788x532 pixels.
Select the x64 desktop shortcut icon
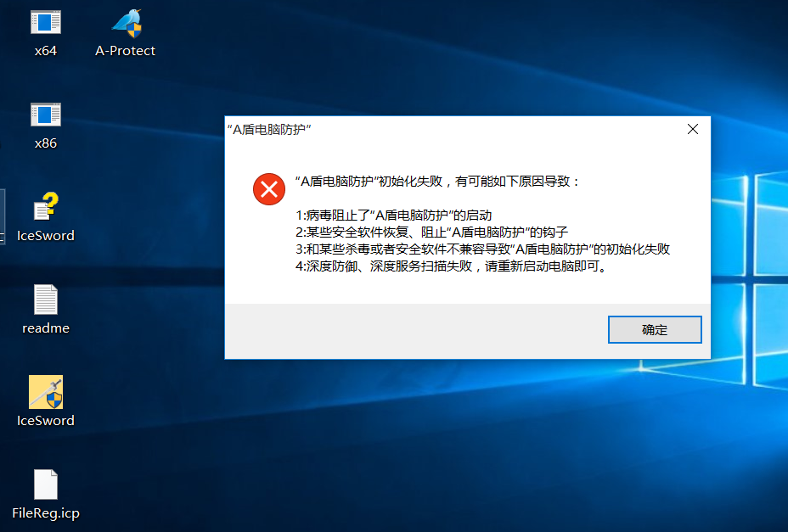pyautogui.click(x=46, y=23)
